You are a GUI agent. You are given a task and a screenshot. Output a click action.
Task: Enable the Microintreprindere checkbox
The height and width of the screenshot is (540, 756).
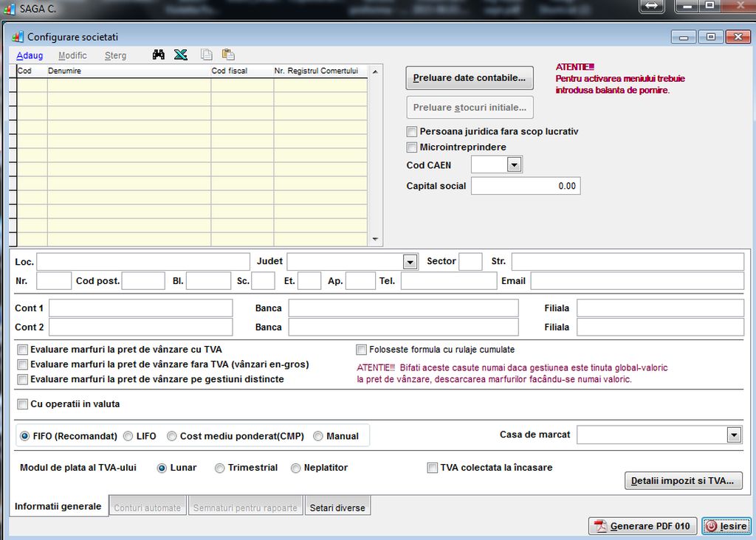(x=411, y=147)
